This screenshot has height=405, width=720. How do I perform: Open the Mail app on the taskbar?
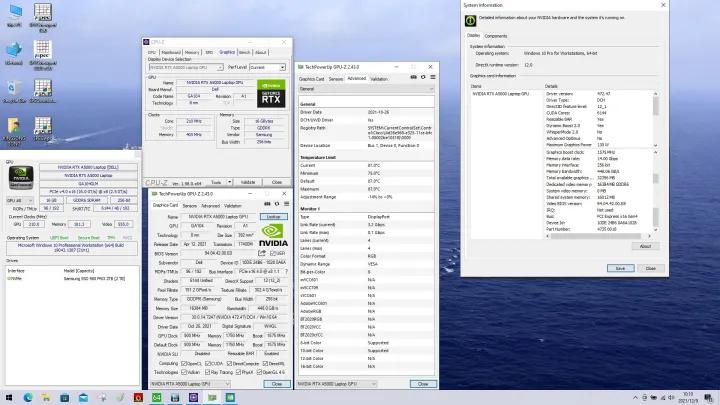point(83,398)
